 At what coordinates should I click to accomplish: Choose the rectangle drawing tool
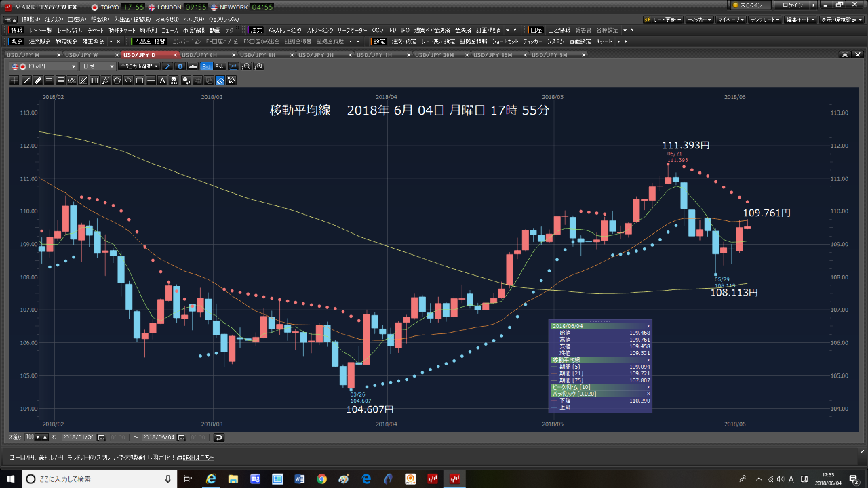[x=140, y=81]
